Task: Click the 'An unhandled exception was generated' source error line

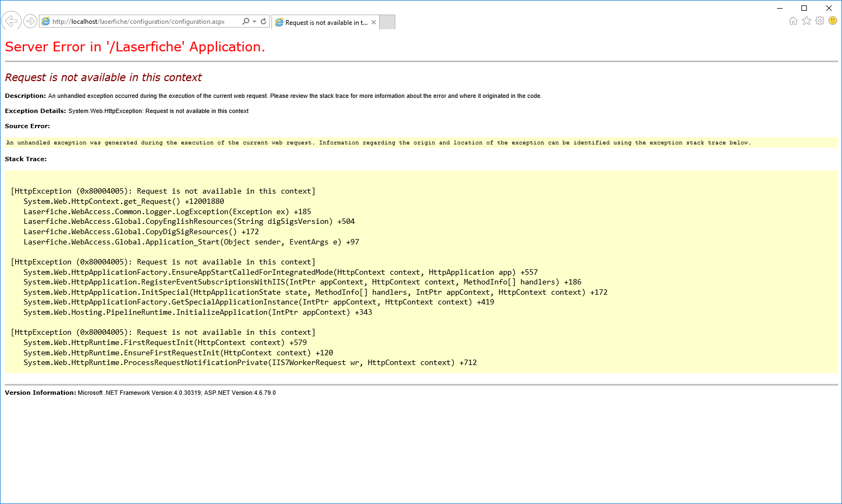Action: pos(379,143)
